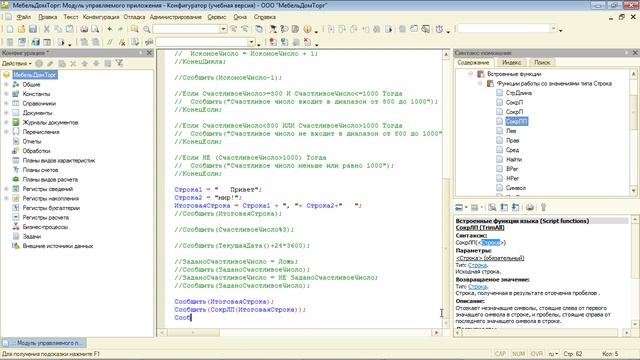
Task: Open the procedure list combo dropdown arrow
Action: point(251,42)
